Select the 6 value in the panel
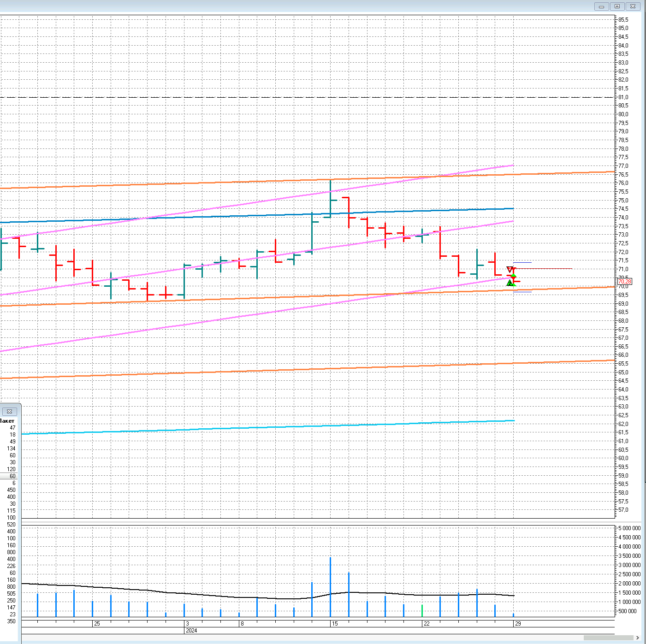This screenshot has height=644, width=646. pyautogui.click(x=14, y=483)
